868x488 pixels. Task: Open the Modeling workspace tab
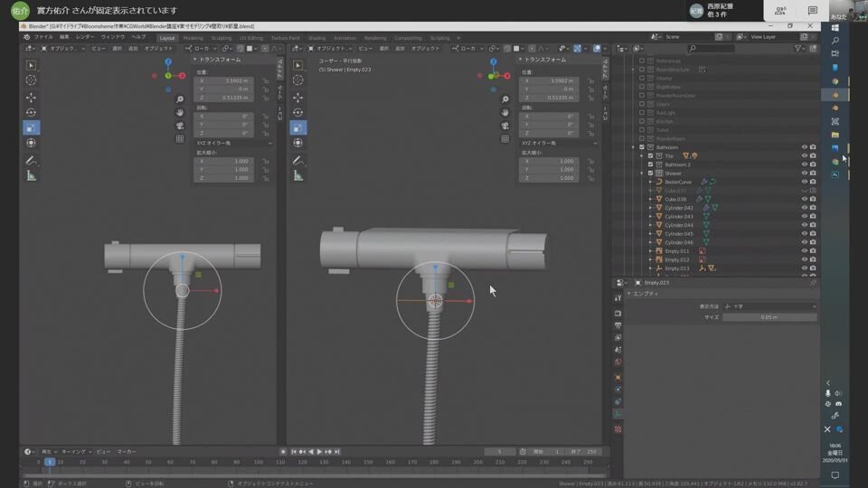[193, 38]
